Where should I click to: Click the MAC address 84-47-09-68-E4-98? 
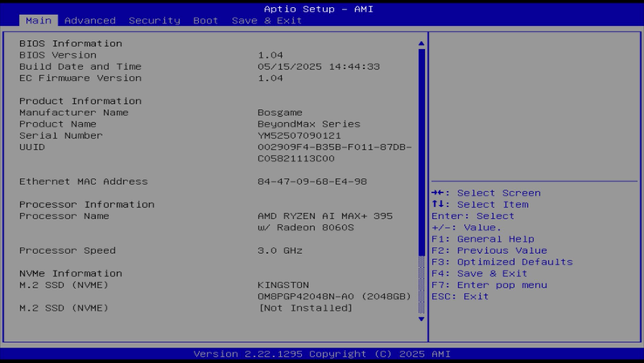[312, 181]
